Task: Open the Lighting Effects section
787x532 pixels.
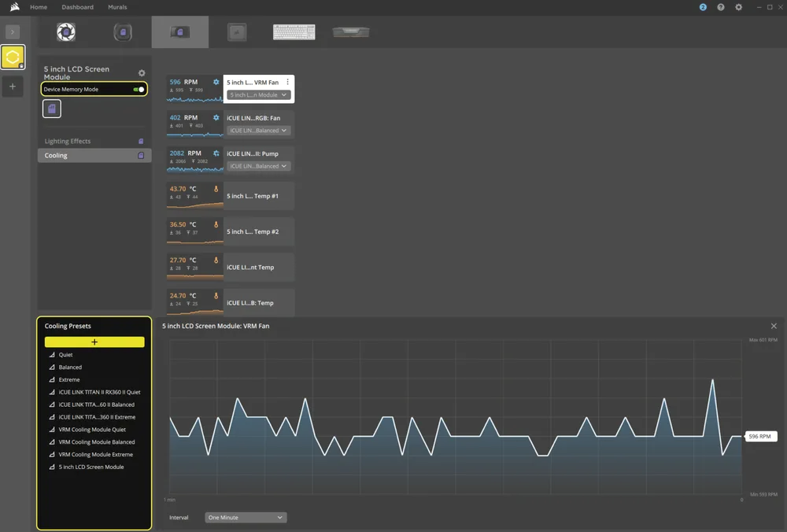Action: click(x=94, y=141)
